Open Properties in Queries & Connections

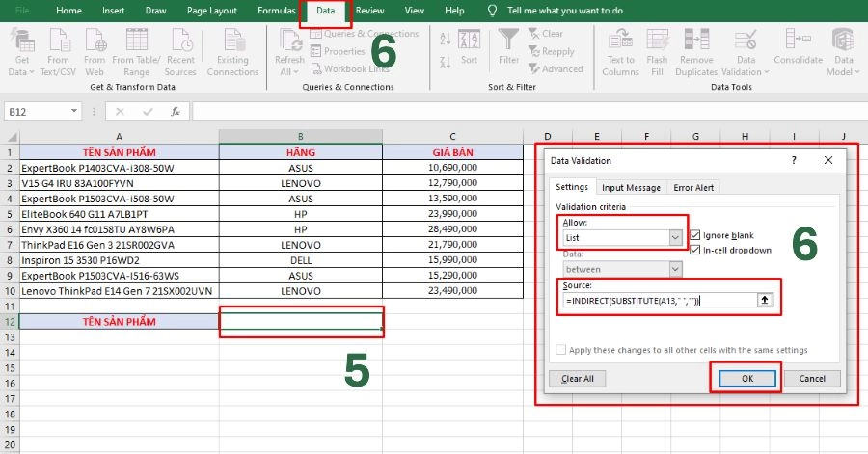tap(338, 51)
